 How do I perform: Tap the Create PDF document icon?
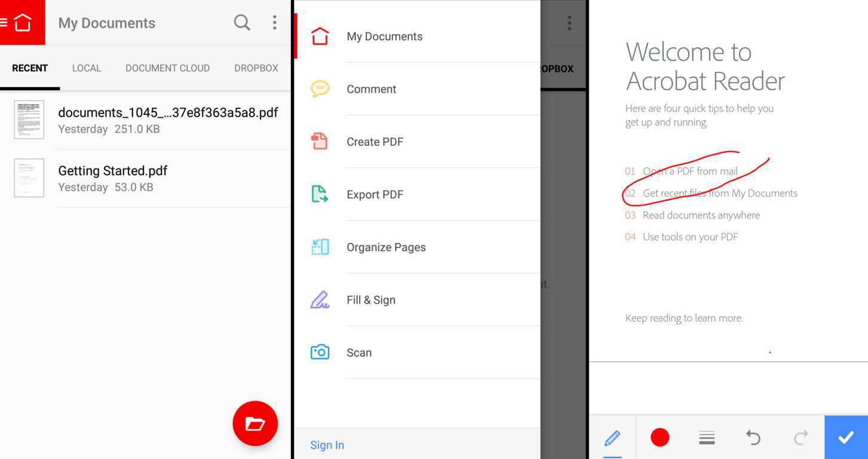(320, 142)
